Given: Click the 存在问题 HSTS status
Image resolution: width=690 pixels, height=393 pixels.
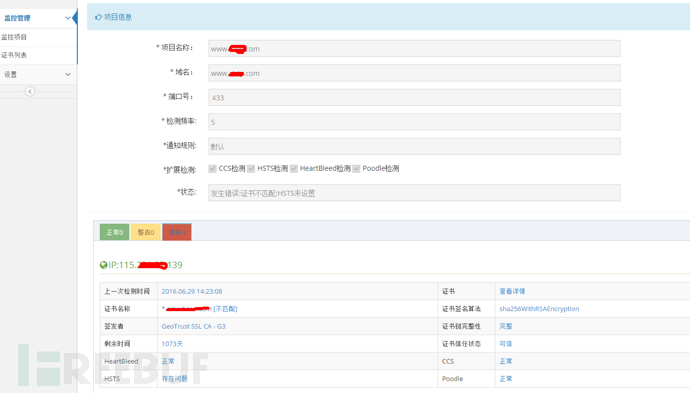Looking at the screenshot, I should click(175, 378).
